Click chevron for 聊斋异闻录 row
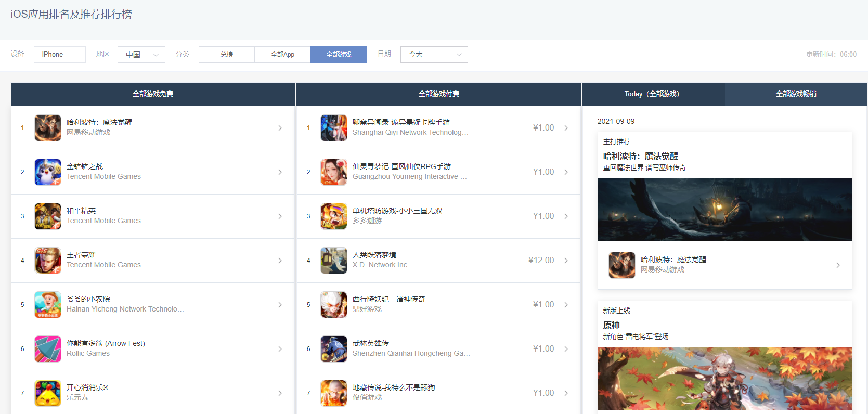This screenshot has height=414, width=868. pos(566,128)
